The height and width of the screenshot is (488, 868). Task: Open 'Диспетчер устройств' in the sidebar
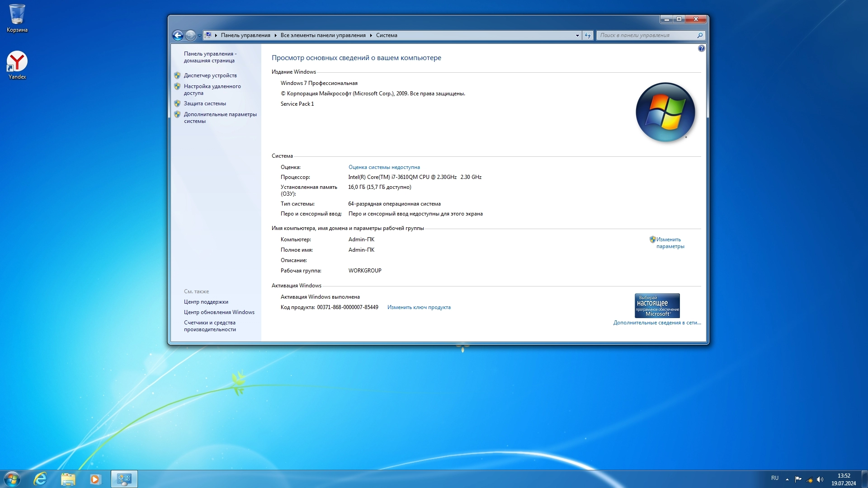click(210, 75)
